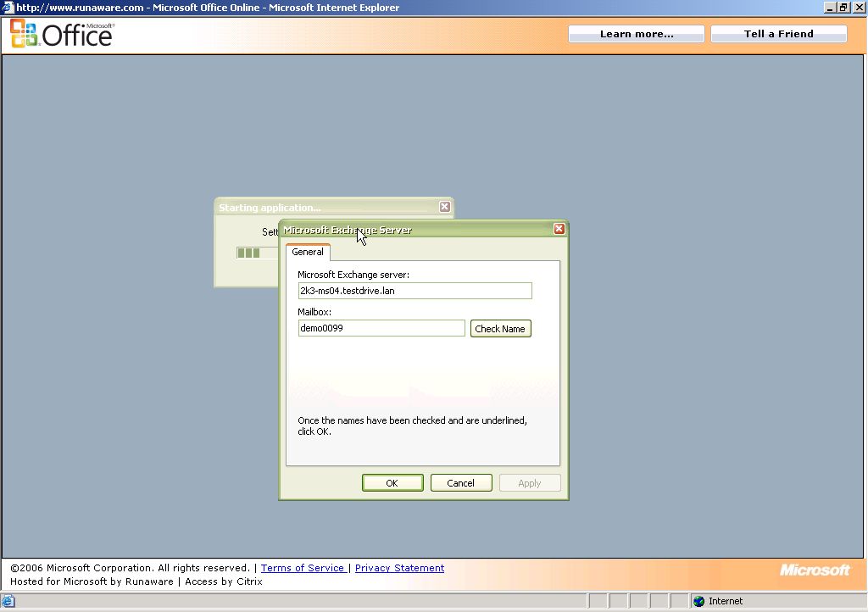Close the Internet Explorer window

pos(857,8)
